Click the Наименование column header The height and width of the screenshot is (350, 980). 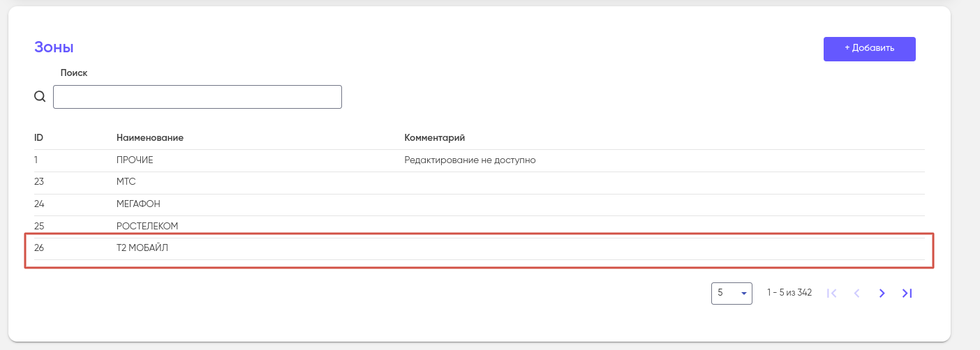pyautogui.click(x=149, y=138)
